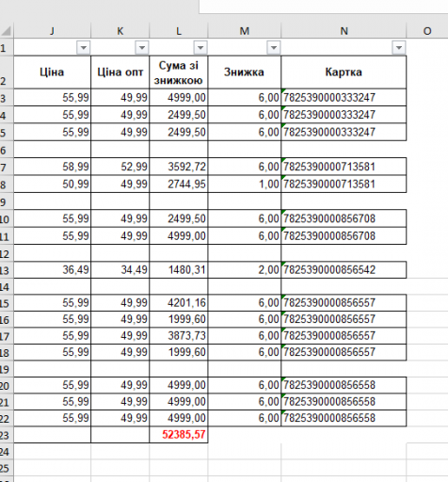The height and width of the screenshot is (482, 448).
Task: Select card 782539000856708 in row 10
Action: tap(344, 218)
